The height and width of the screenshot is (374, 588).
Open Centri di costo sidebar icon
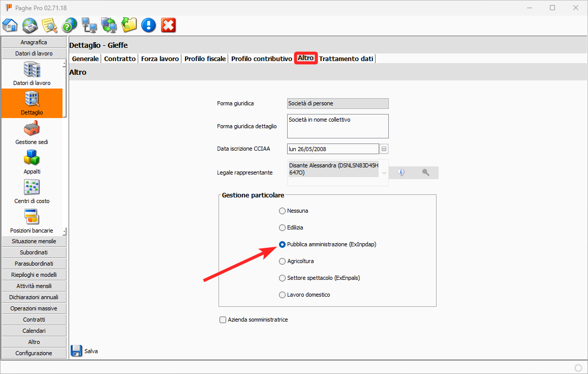point(32,191)
